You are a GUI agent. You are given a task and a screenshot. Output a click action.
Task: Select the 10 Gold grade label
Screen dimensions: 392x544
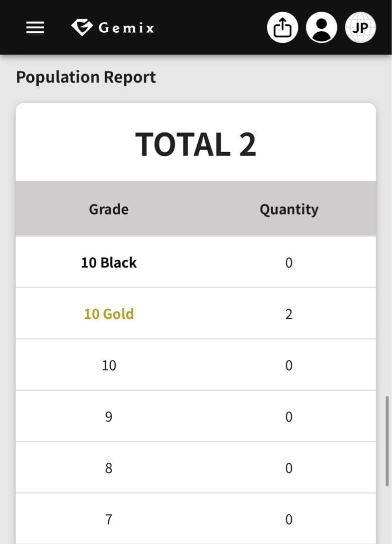109,314
